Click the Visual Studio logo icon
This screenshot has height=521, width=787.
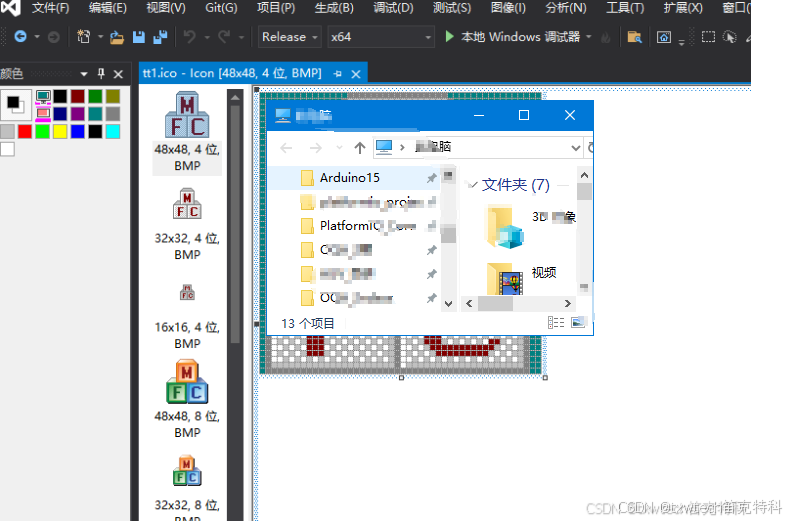click(11, 8)
